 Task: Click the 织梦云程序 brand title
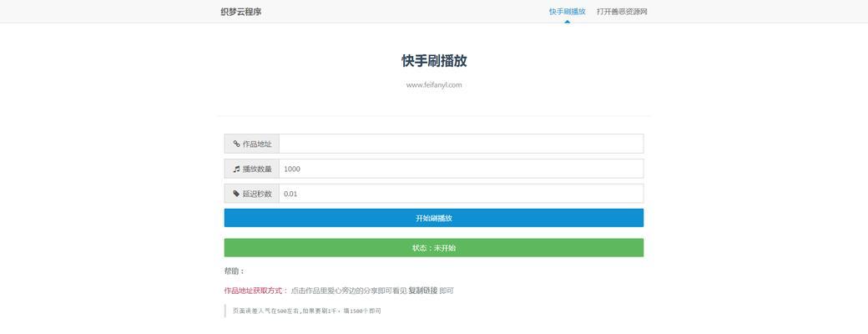241,12
